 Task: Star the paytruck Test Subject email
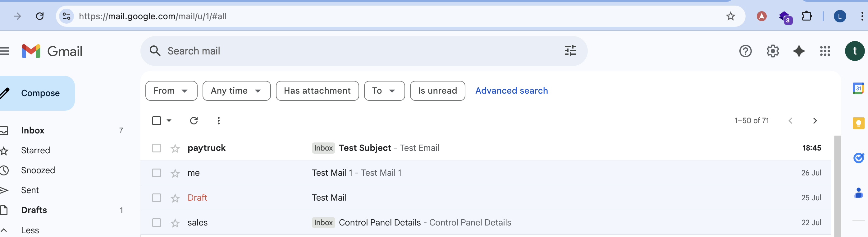[x=175, y=148]
